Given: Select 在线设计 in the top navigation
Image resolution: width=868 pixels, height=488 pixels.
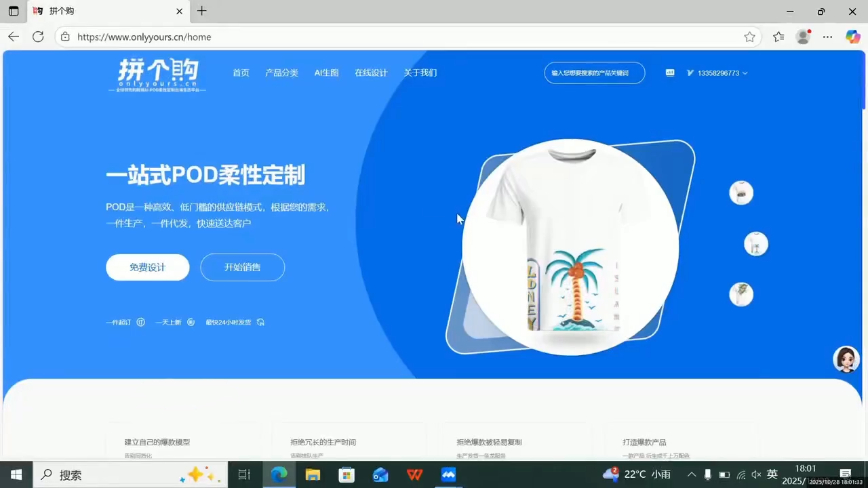Looking at the screenshot, I should [371, 73].
